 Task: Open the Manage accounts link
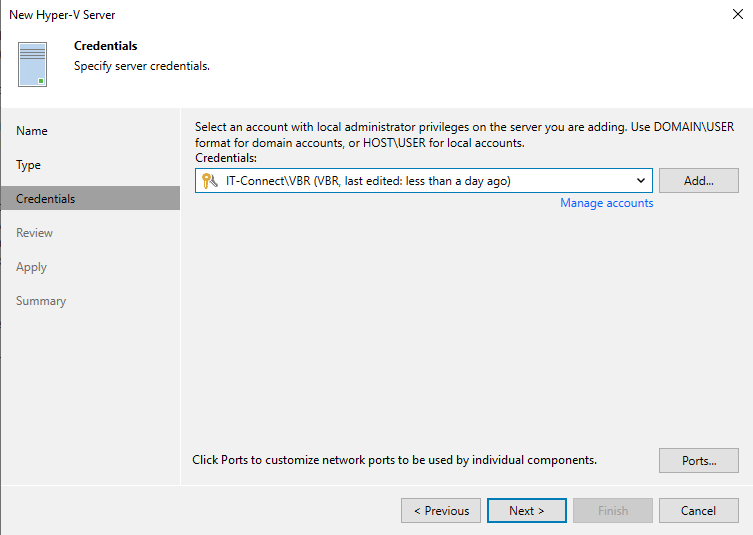606,203
